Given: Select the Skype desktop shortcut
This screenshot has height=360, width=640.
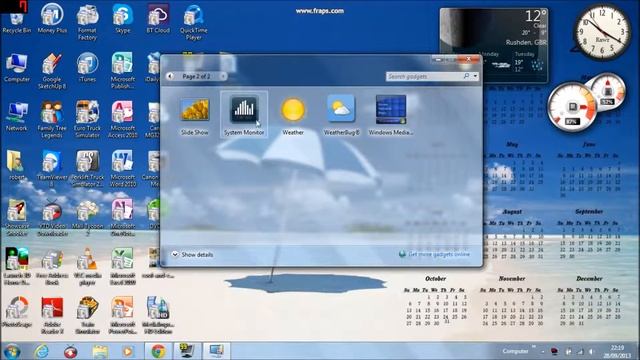Looking at the screenshot, I should point(122,18).
